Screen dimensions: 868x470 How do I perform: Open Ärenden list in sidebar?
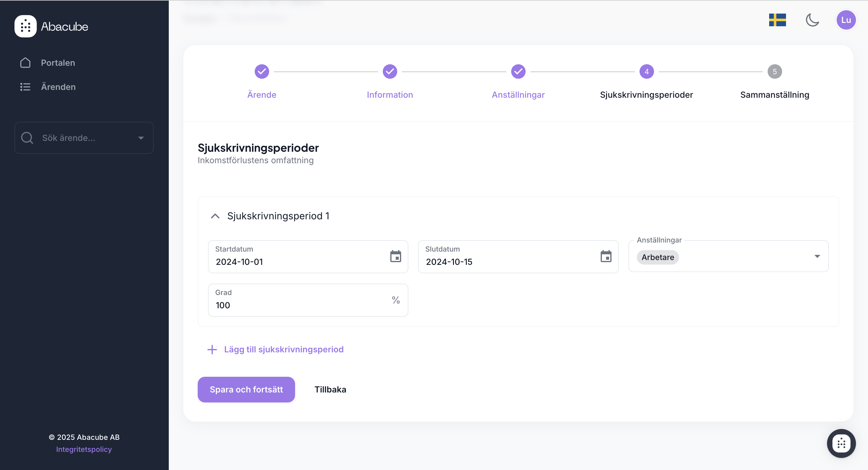click(58, 87)
